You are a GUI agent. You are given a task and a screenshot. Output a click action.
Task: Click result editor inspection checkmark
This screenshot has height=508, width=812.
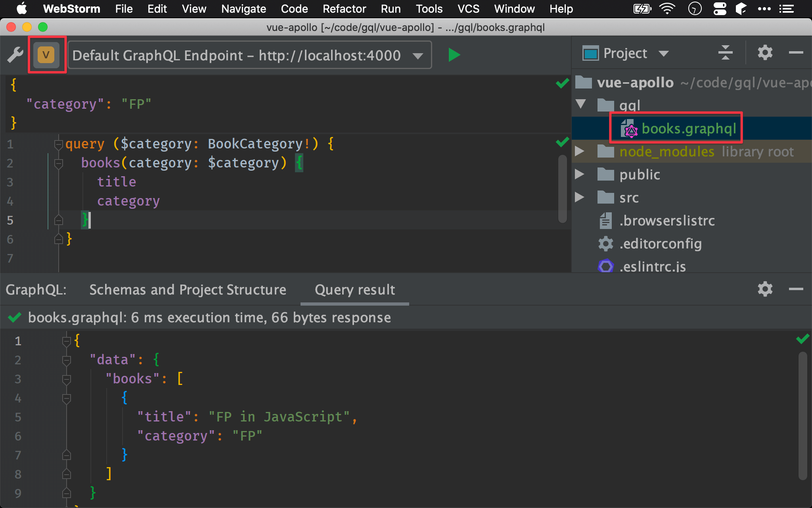point(802,339)
